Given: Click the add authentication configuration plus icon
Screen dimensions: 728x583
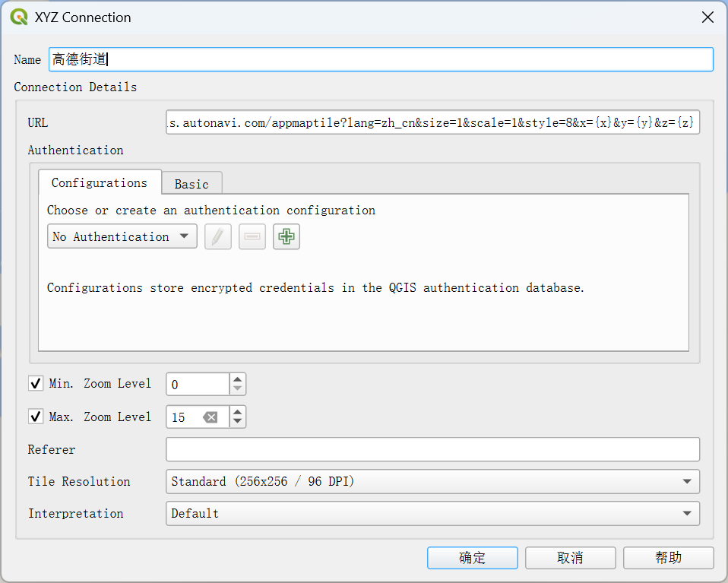Looking at the screenshot, I should [x=286, y=237].
